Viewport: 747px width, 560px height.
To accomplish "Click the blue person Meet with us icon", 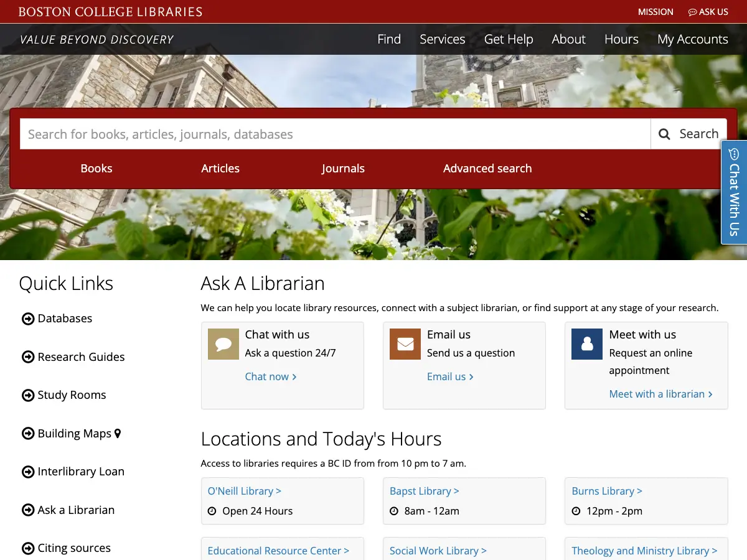I will [587, 344].
